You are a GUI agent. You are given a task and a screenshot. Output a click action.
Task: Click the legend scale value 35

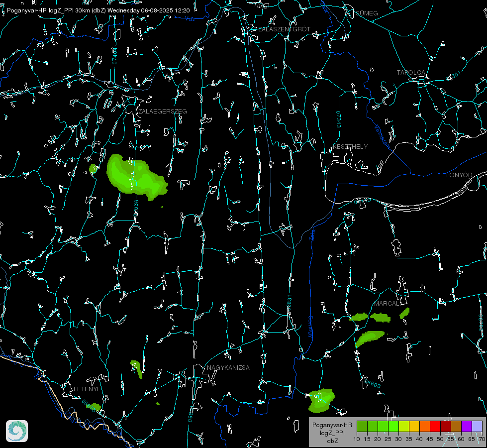tap(409, 439)
